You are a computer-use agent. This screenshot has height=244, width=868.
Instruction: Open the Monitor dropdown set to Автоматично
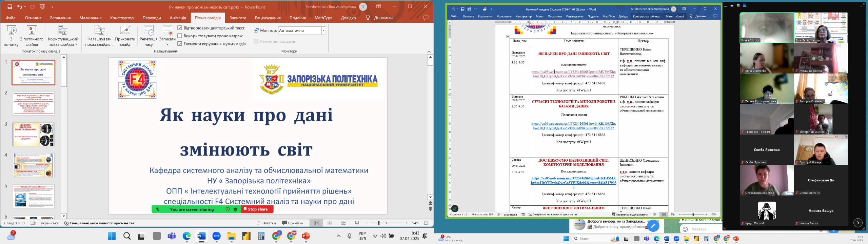(x=323, y=30)
